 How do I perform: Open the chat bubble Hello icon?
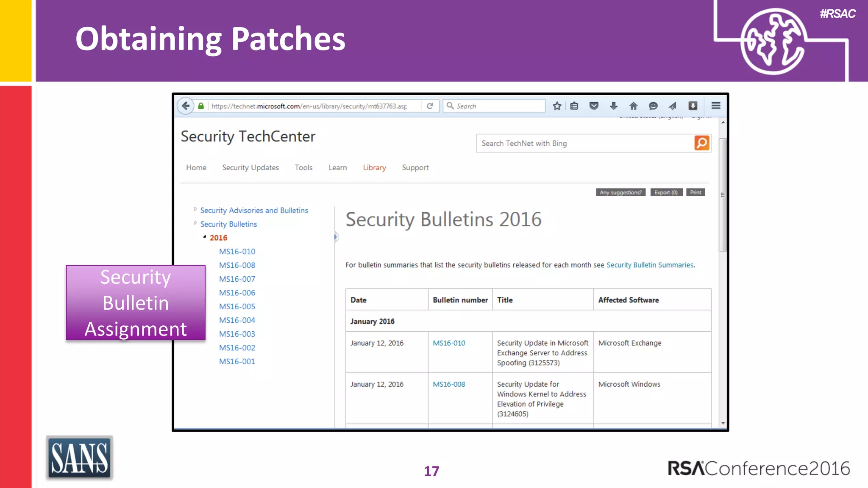point(653,106)
